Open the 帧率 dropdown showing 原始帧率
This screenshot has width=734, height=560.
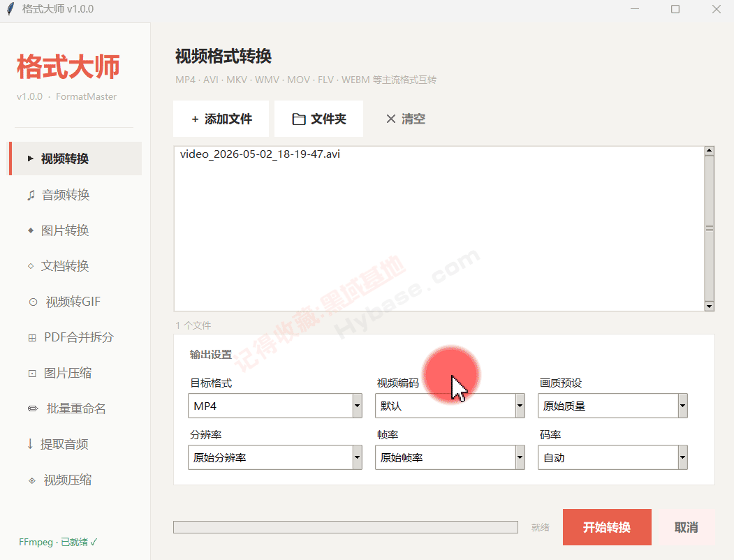pos(449,457)
